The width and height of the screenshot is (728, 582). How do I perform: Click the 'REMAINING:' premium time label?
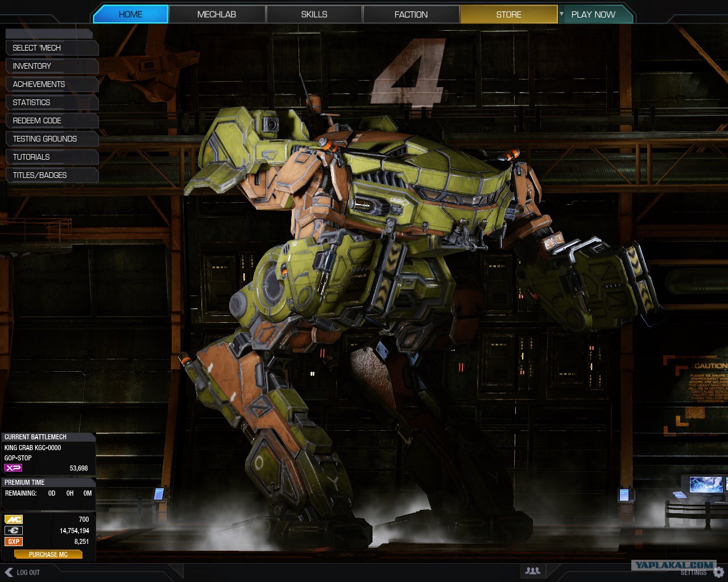point(21,493)
